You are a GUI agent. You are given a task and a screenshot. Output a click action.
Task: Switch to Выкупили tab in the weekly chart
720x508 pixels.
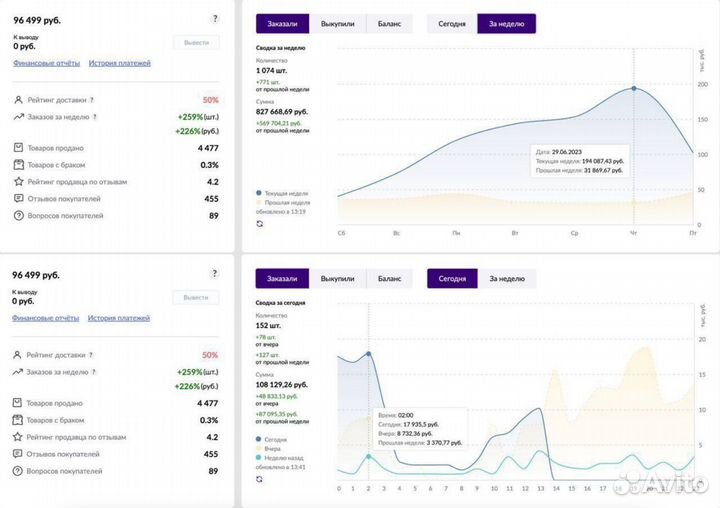pos(337,24)
